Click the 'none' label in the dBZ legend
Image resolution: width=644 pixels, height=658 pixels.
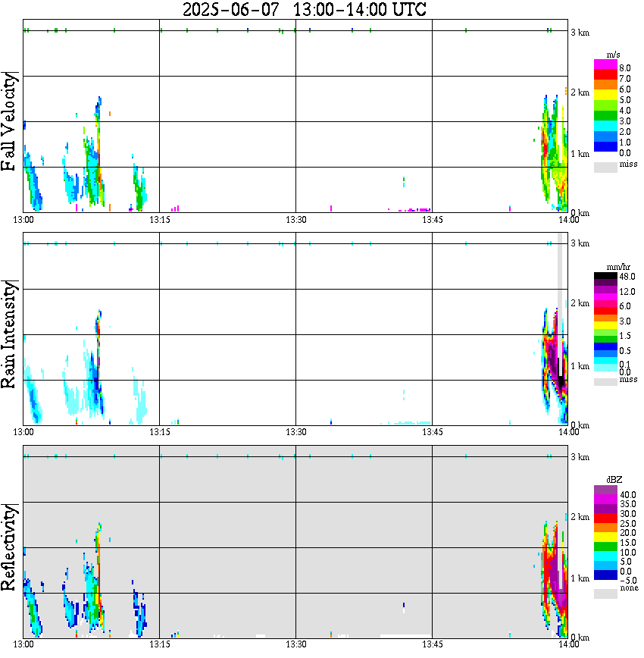click(630, 588)
